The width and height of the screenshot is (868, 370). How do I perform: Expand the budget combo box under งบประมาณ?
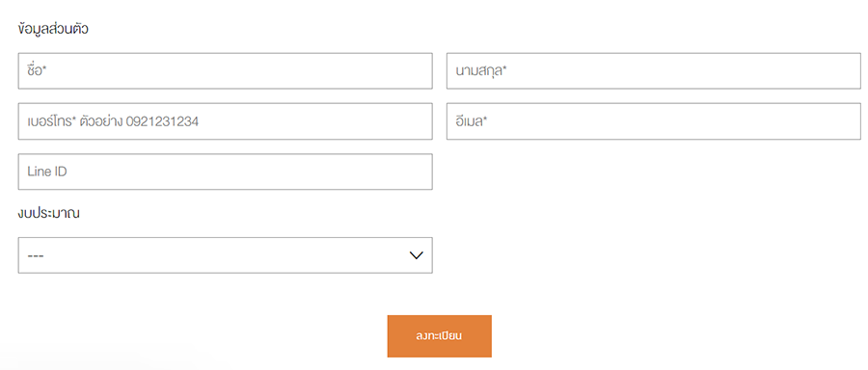[226, 255]
